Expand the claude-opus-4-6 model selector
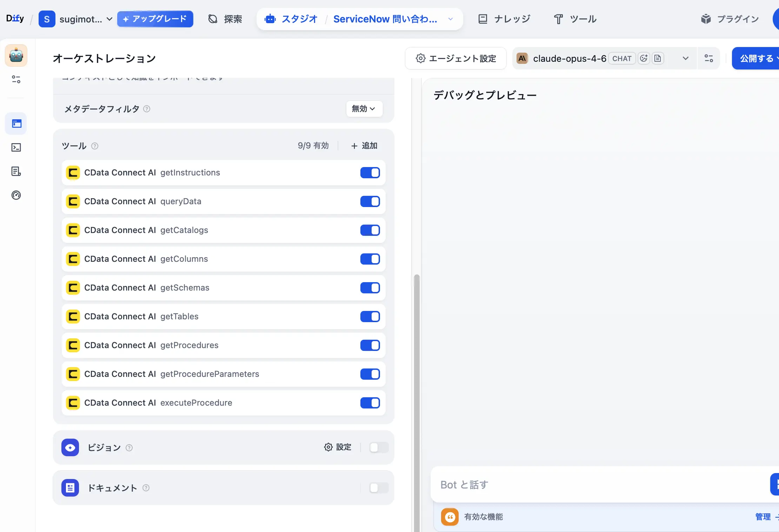779x532 pixels. [685, 58]
